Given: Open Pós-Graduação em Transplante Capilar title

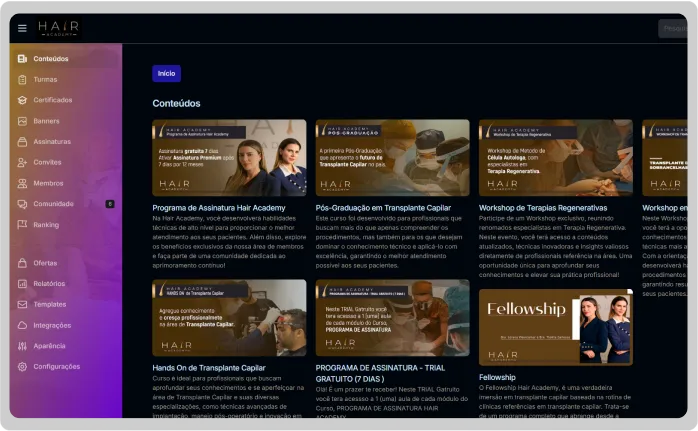Looking at the screenshot, I should click(x=383, y=208).
